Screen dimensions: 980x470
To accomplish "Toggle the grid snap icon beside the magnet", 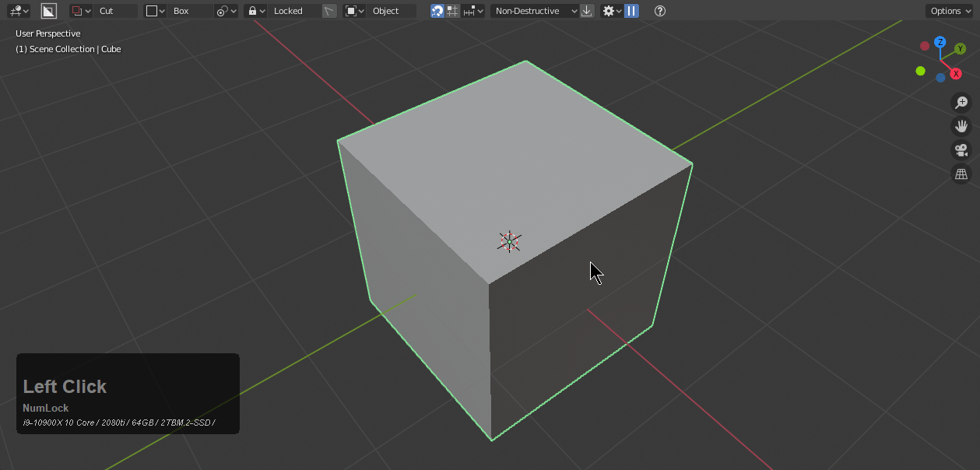I will (x=451, y=11).
